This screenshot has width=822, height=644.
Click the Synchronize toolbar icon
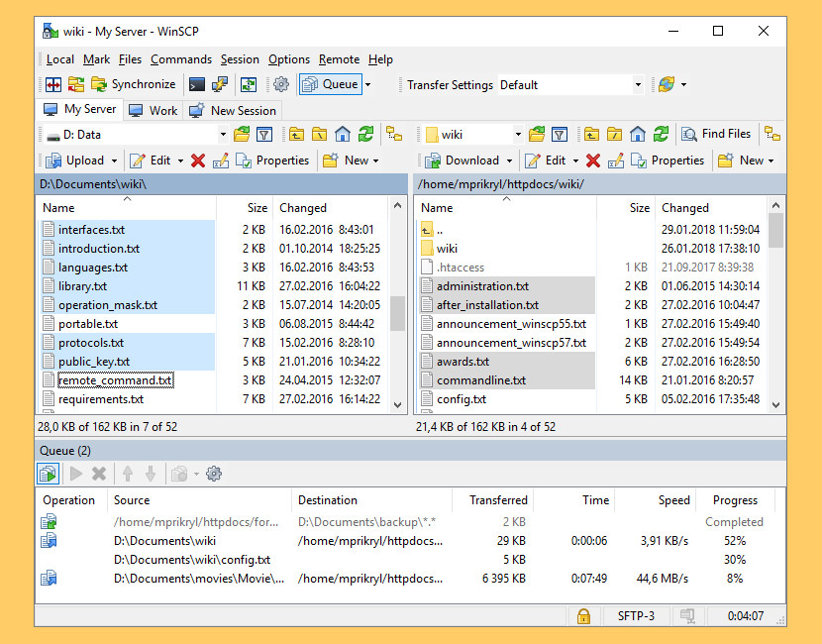click(x=98, y=83)
